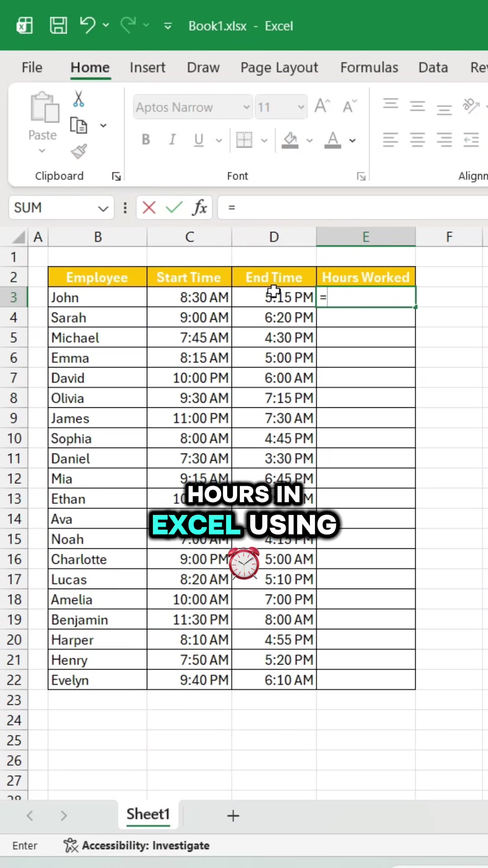The image size is (488, 868).
Task: Click the Font Color A swatch
Action: pyautogui.click(x=333, y=140)
